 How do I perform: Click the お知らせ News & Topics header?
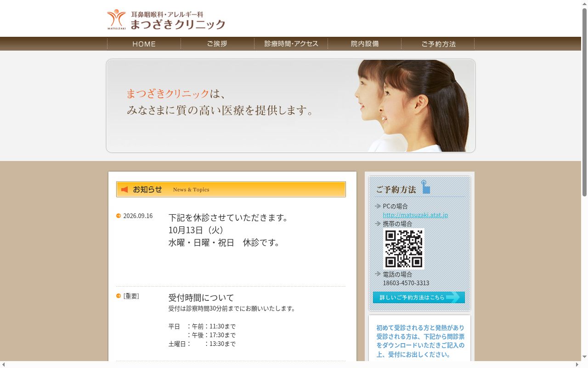[231, 190]
